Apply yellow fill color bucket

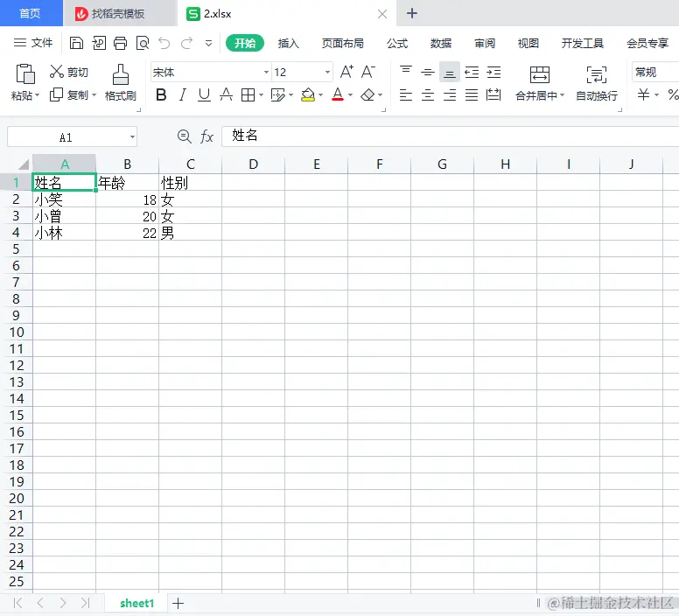tap(308, 94)
